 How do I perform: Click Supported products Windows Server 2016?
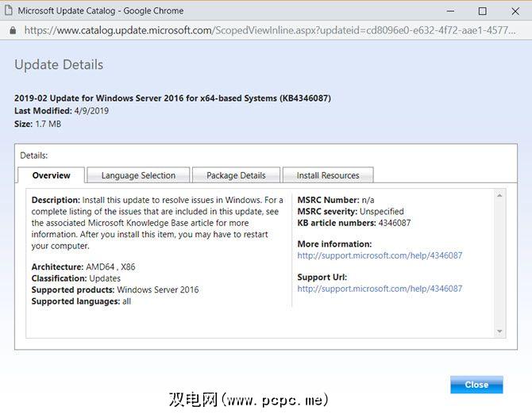point(115,290)
